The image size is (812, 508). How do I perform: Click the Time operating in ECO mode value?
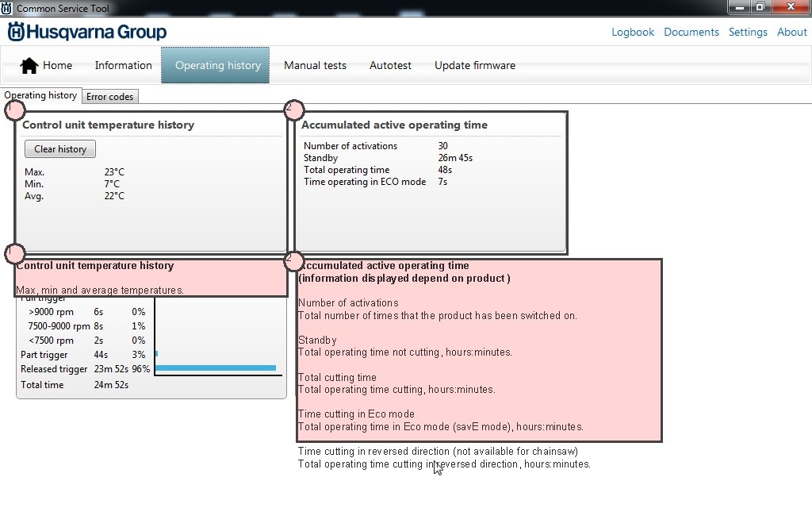442,182
